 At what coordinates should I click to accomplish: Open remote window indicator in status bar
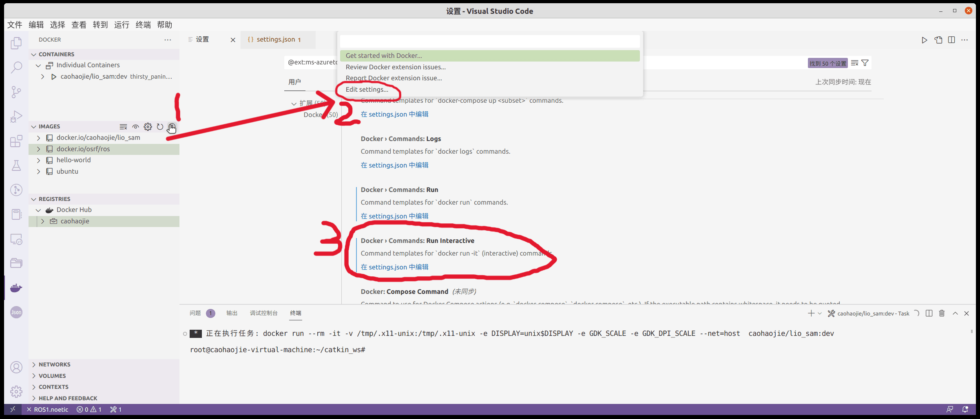click(x=13, y=409)
